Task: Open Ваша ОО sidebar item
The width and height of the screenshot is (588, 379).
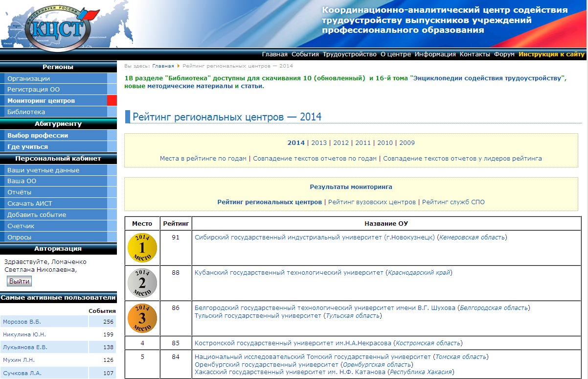Action: click(x=59, y=181)
